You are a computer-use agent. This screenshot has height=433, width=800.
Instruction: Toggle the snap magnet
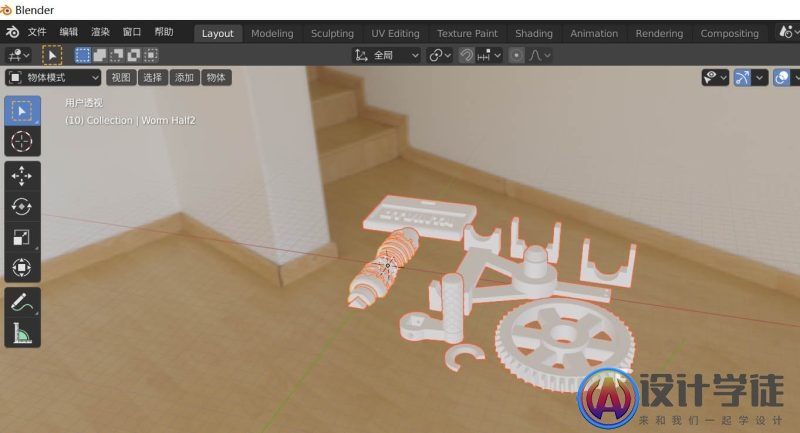click(466, 55)
